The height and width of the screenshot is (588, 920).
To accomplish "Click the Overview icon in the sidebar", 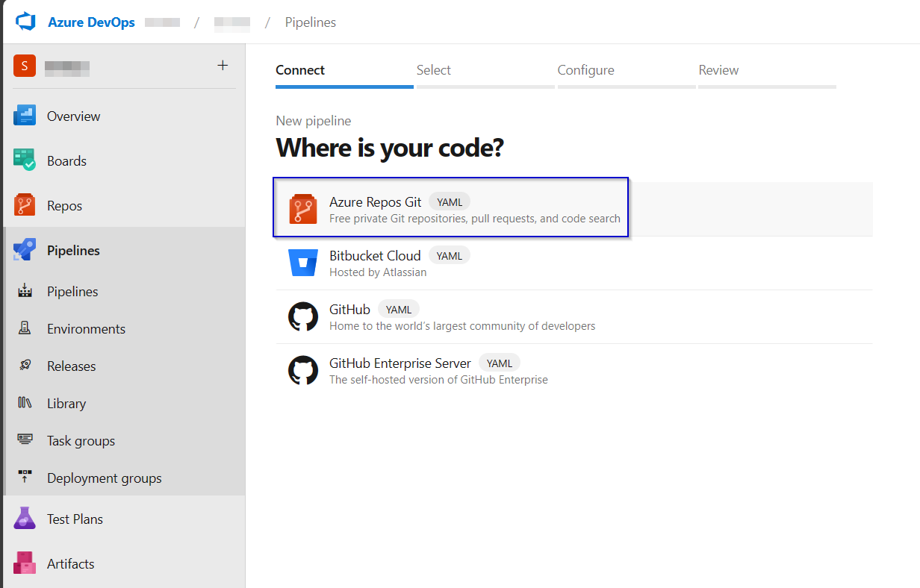I will click(x=25, y=116).
